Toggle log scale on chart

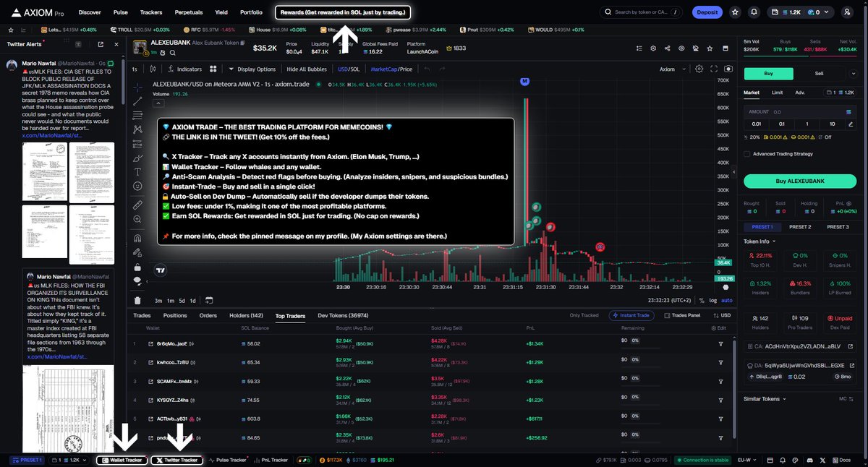[x=714, y=300]
